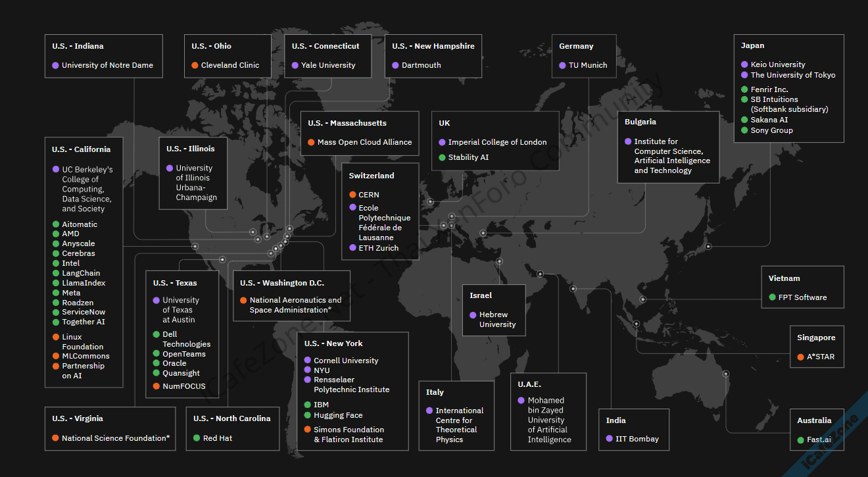Screen dimensions: 868x477
Task: Click the purple dot beside IIT Bombay
Action: [610, 439]
